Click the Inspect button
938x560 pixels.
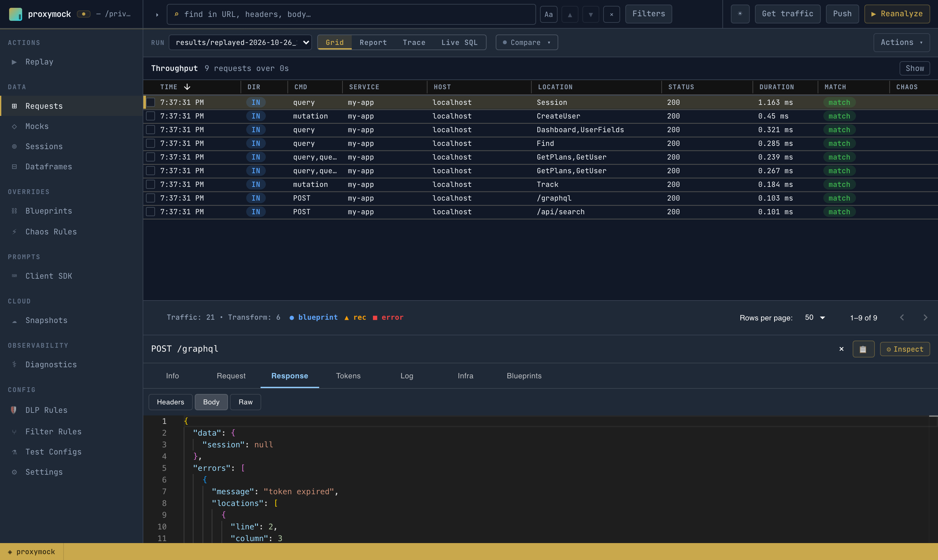pyautogui.click(x=905, y=349)
